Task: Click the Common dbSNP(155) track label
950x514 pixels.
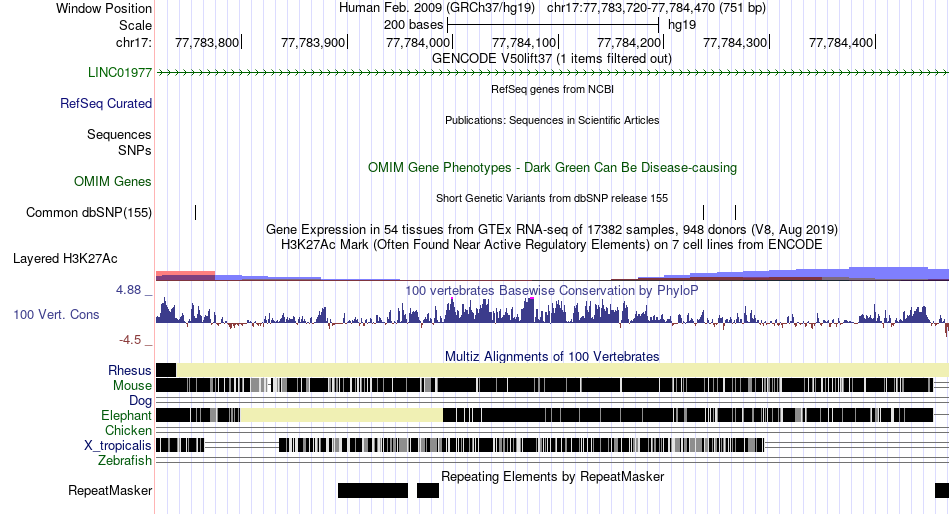Action: (x=89, y=213)
